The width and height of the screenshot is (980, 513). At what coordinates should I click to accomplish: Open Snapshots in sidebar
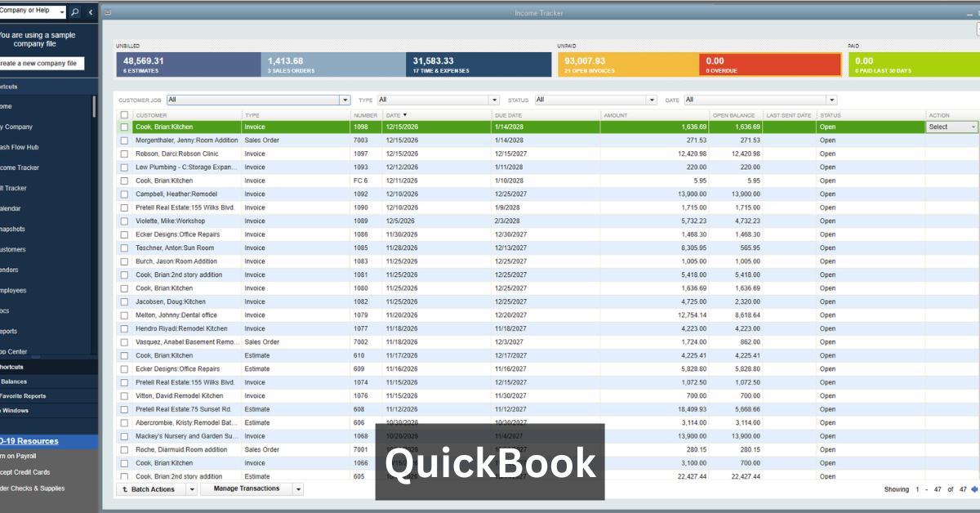click(x=12, y=229)
